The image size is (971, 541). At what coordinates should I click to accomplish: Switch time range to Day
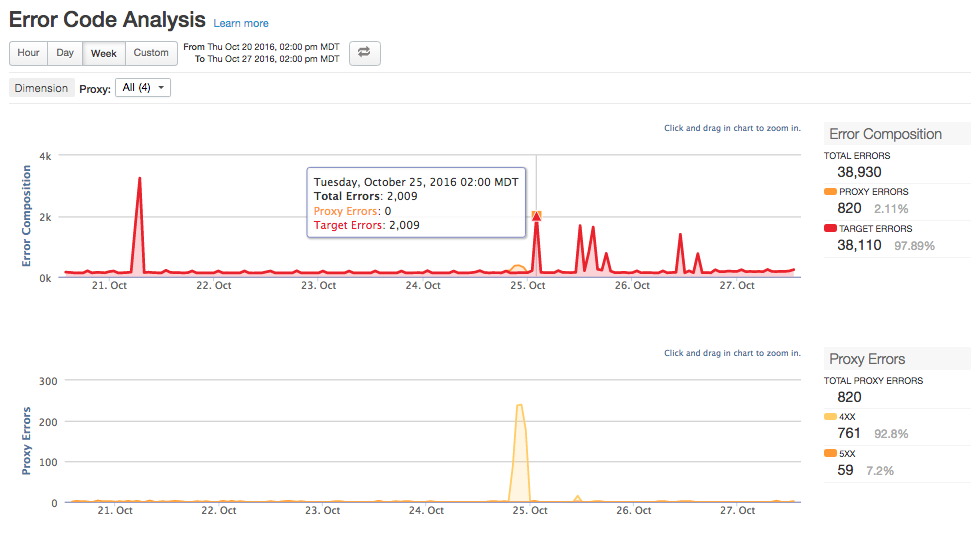(65, 53)
